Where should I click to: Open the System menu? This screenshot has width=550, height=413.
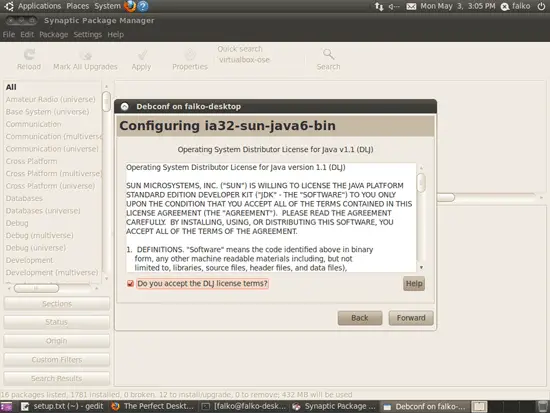click(x=107, y=6)
